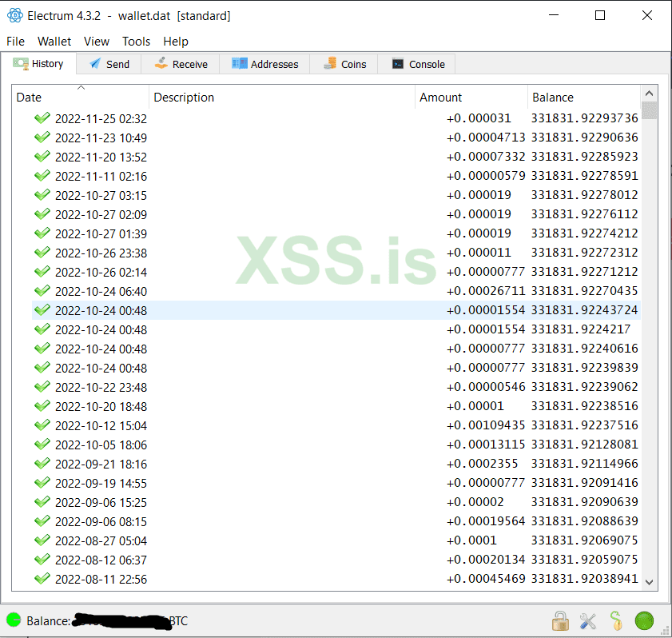
Task: Open the History tab
Action: point(38,64)
